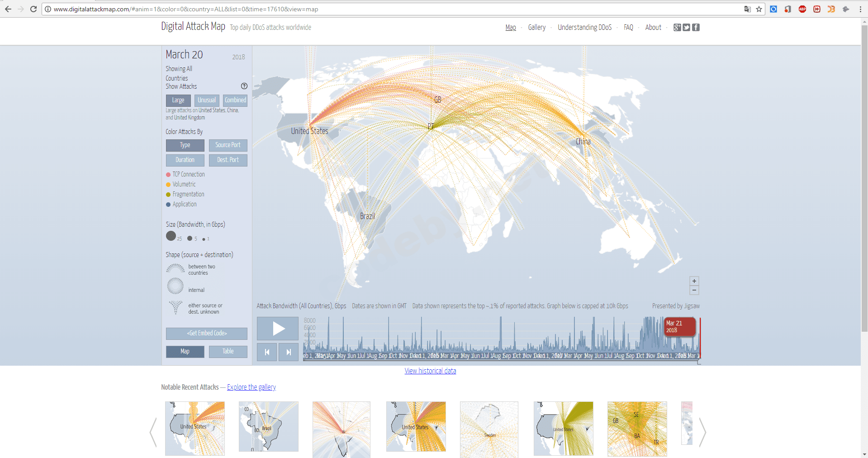Open the Map navigation link
Image resolution: width=868 pixels, height=458 pixels.
click(x=511, y=28)
